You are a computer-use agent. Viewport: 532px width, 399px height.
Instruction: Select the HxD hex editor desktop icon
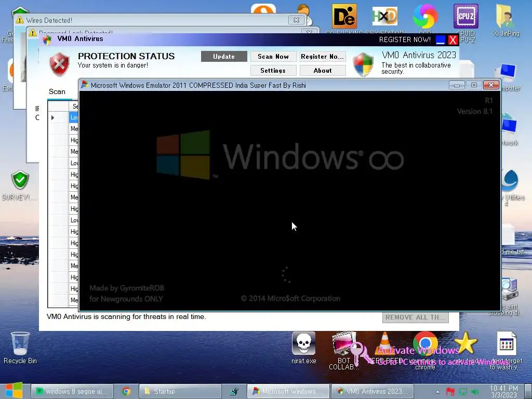click(x=385, y=16)
